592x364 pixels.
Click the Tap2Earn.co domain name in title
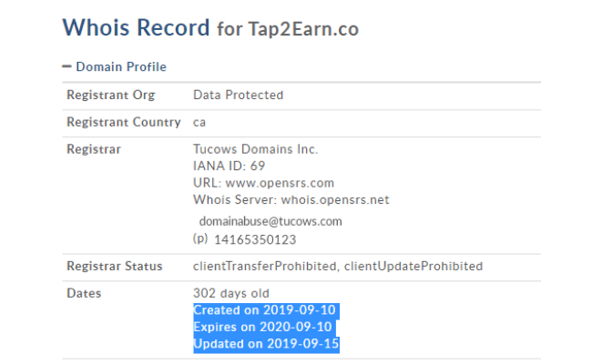click(303, 29)
